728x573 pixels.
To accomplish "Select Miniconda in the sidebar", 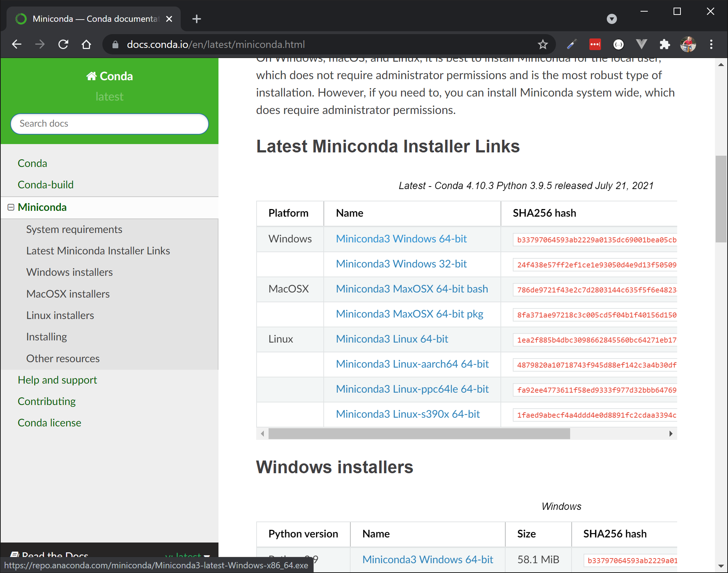I will [x=42, y=207].
